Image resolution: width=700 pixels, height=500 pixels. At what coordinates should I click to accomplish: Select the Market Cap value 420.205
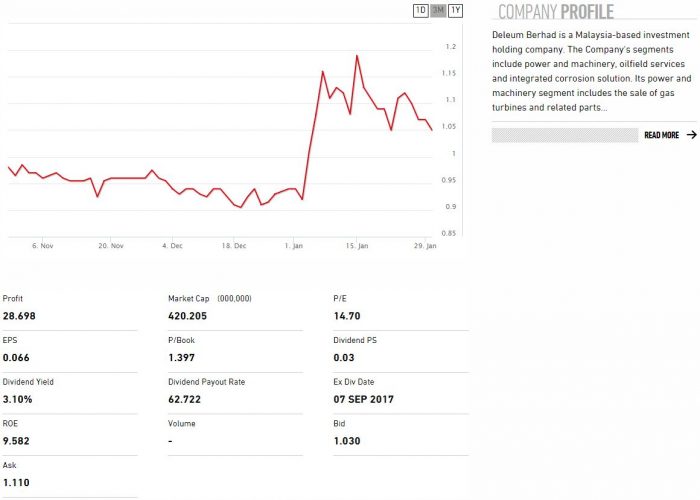pyautogui.click(x=187, y=316)
